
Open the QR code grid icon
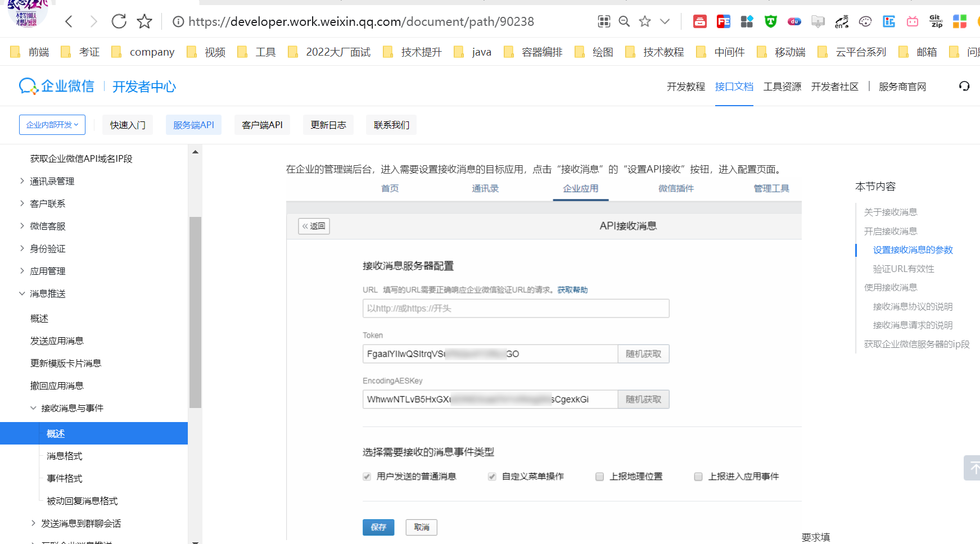click(604, 22)
